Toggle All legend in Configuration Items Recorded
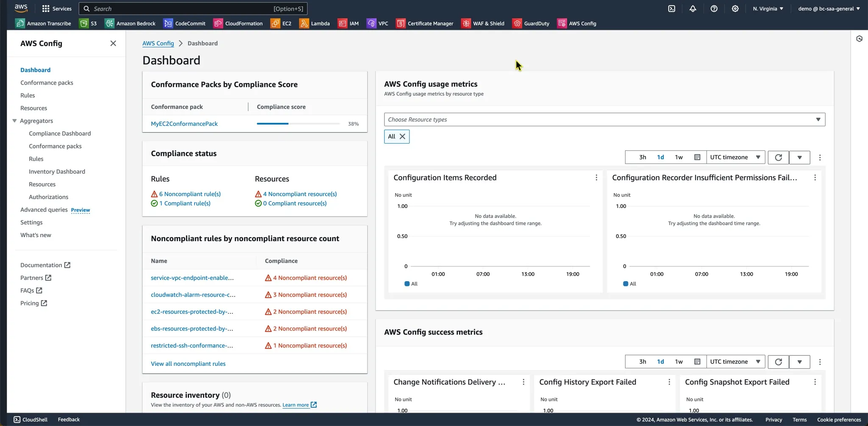This screenshot has width=868, height=426. [x=411, y=284]
